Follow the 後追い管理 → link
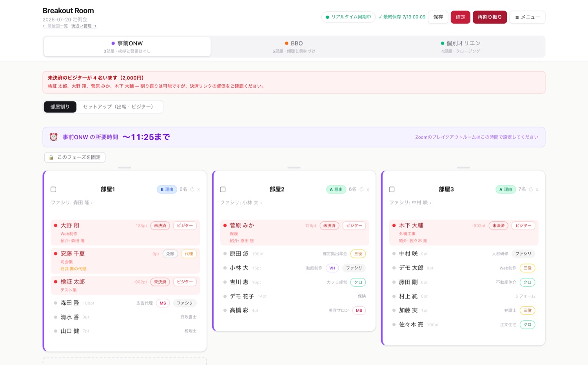 84,26
